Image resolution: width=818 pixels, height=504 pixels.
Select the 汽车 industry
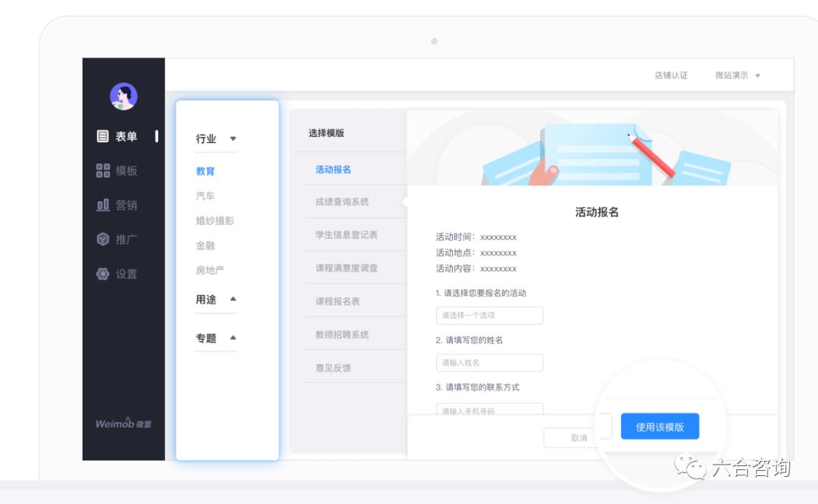click(205, 196)
